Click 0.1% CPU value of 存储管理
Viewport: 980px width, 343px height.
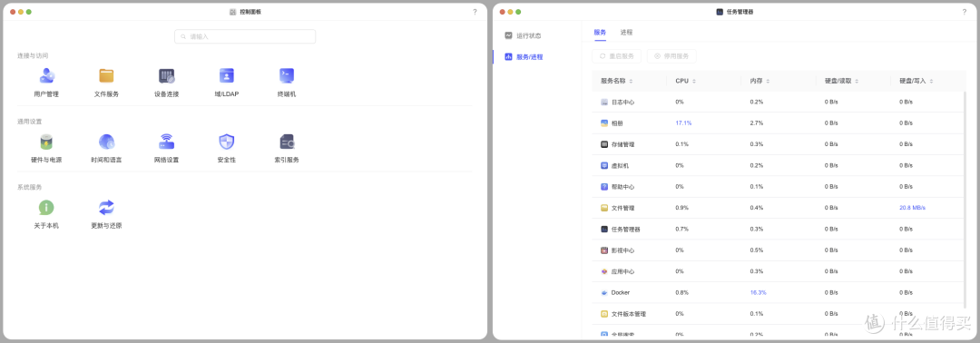pyautogui.click(x=681, y=144)
